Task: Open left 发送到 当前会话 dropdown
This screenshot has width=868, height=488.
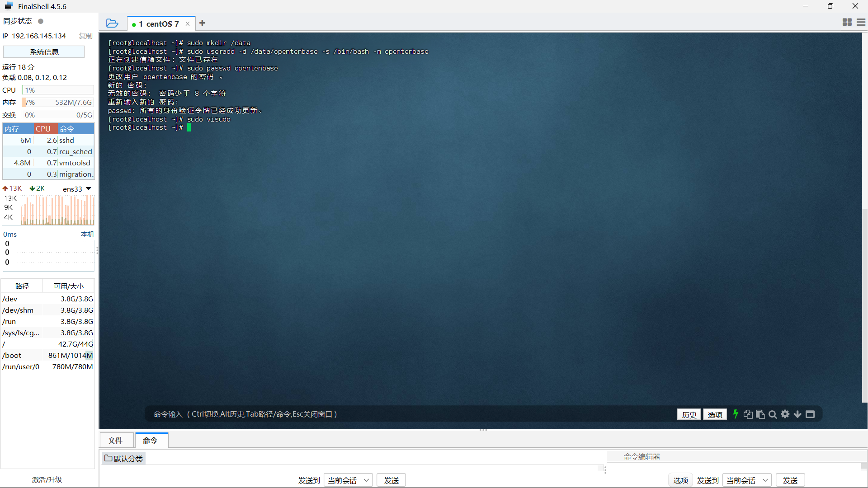Action: (348, 480)
